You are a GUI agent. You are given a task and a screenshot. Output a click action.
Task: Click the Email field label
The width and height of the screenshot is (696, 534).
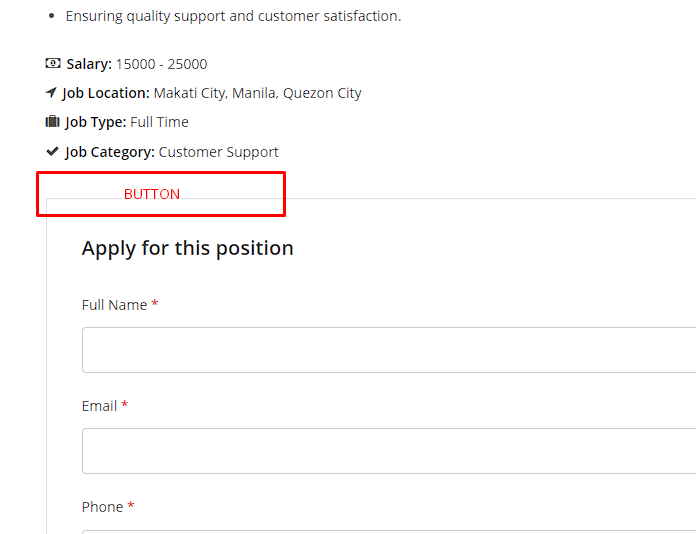click(99, 406)
